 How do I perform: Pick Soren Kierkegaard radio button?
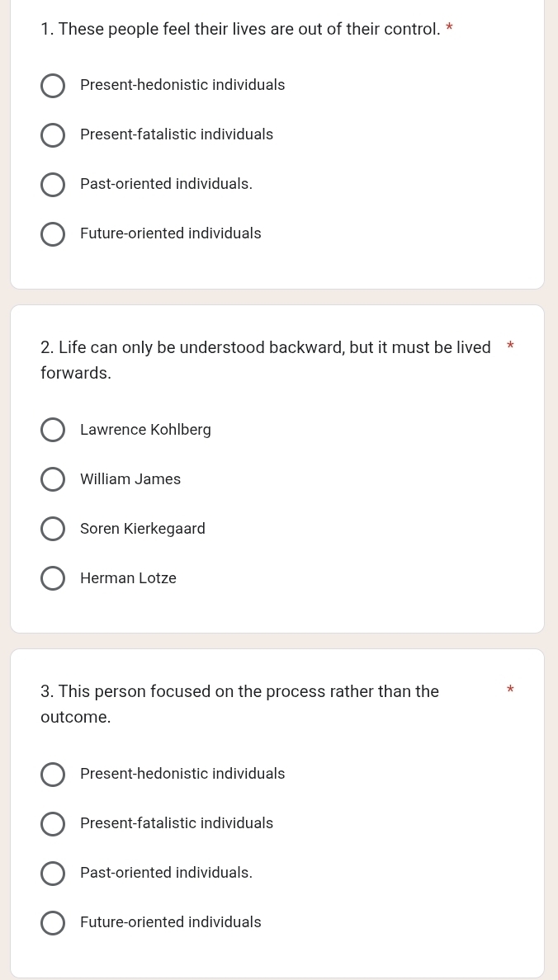pyautogui.click(x=53, y=529)
